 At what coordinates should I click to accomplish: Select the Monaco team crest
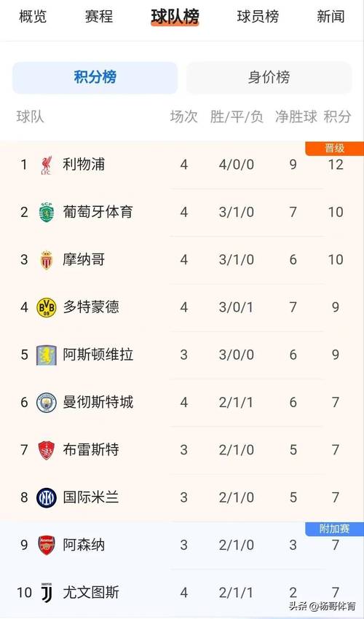pos(47,260)
